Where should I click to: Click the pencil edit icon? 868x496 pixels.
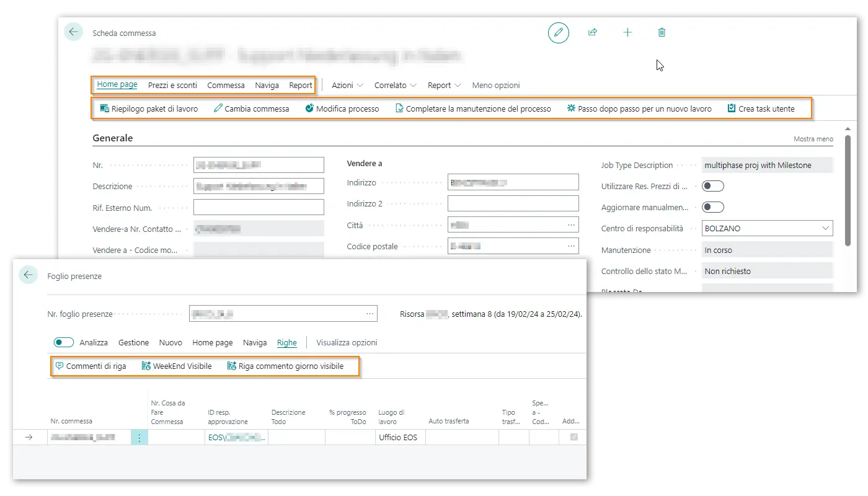pos(558,32)
